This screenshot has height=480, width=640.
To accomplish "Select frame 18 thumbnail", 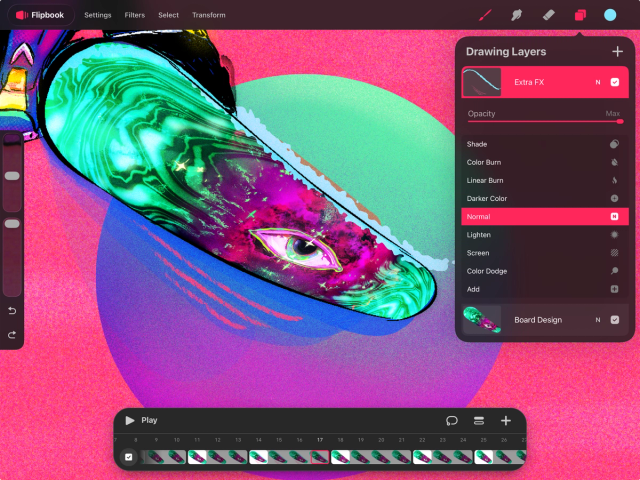I will (340, 457).
